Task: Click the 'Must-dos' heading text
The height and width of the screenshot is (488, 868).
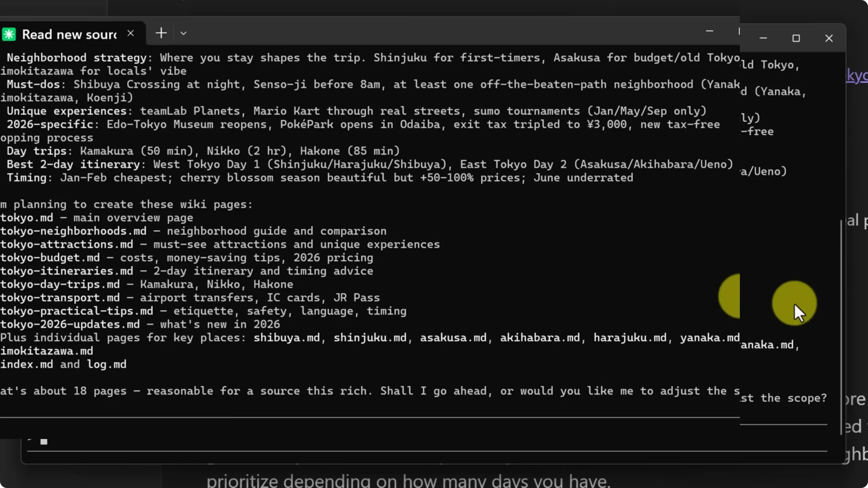Action: coord(33,85)
